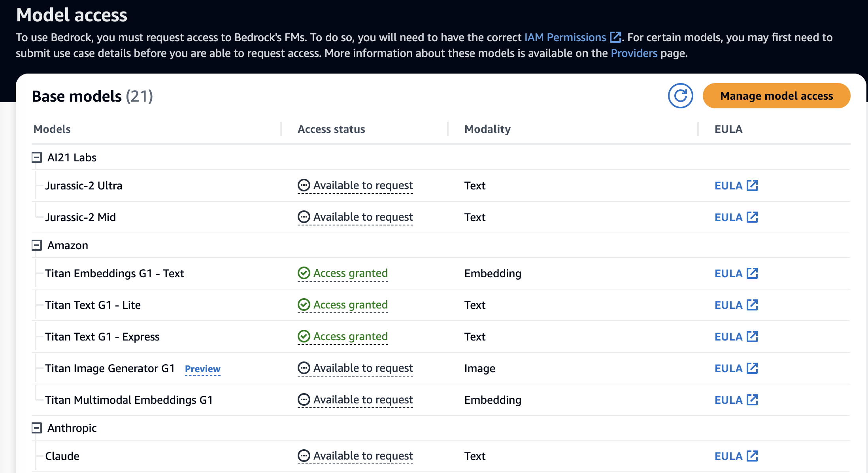868x473 pixels.
Task: Open Titan Image Generator G1 EULA link
Action: pos(736,368)
